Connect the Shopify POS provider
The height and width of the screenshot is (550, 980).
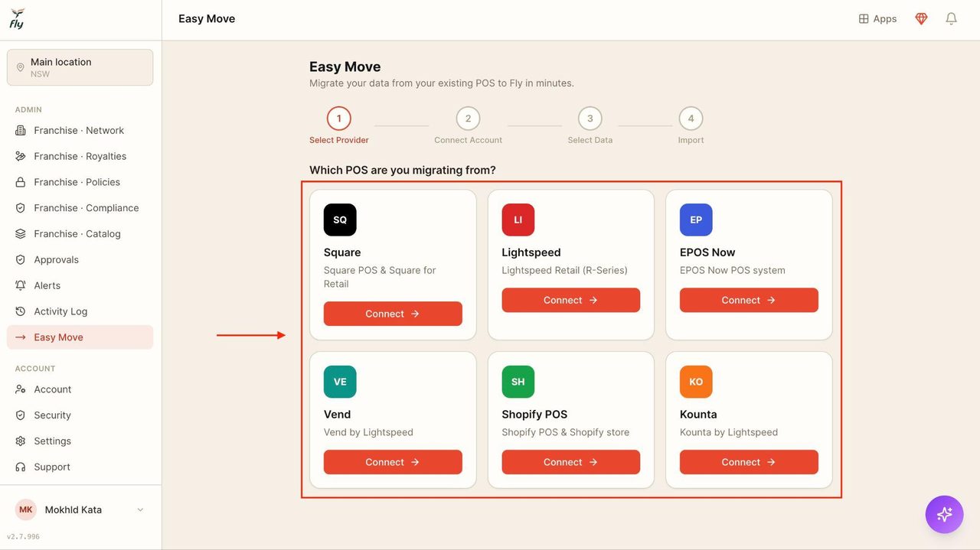pyautogui.click(x=571, y=462)
